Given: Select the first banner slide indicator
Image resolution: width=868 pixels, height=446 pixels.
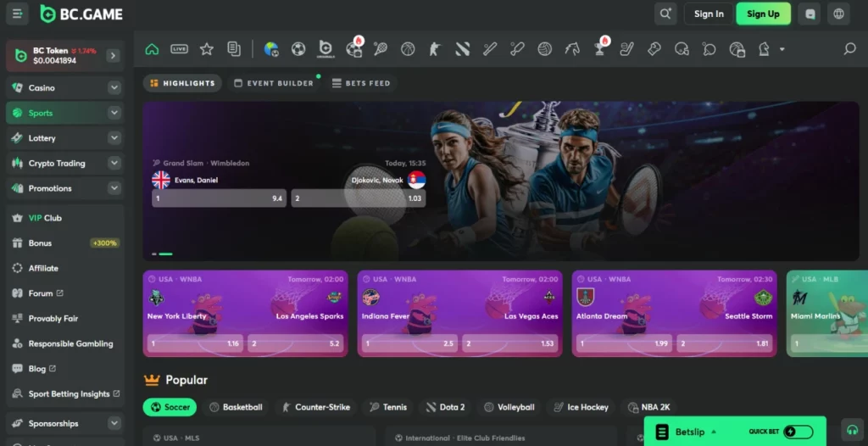Looking at the screenshot, I should point(154,254).
